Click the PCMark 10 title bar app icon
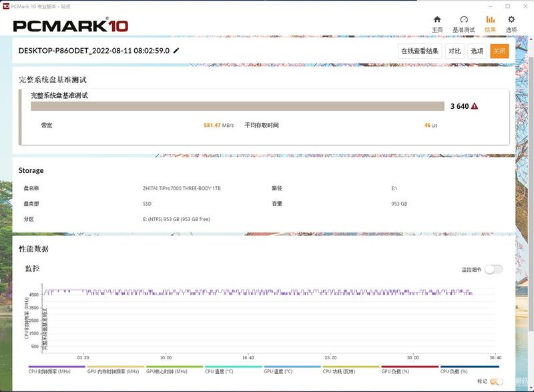This screenshot has height=392, width=534. click(6, 6)
